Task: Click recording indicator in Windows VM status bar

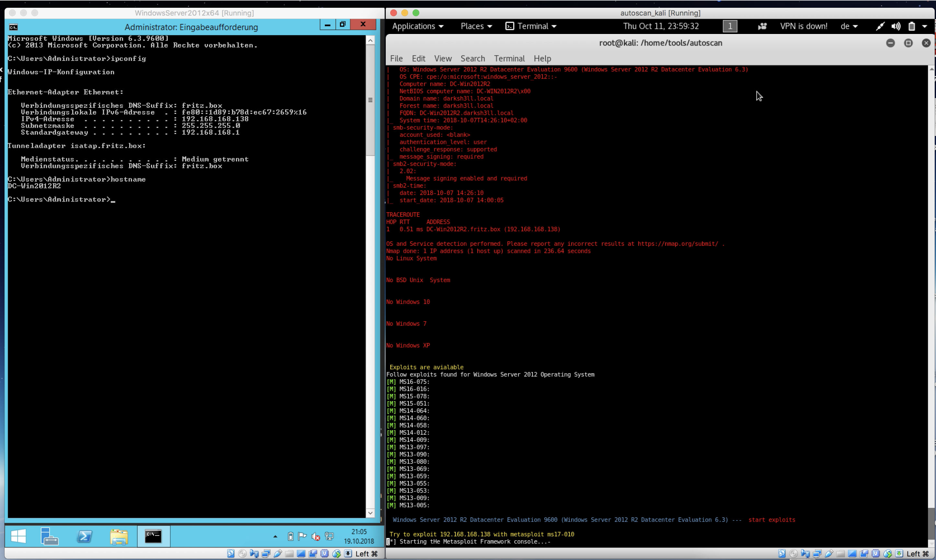Action: [x=313, y=554]
